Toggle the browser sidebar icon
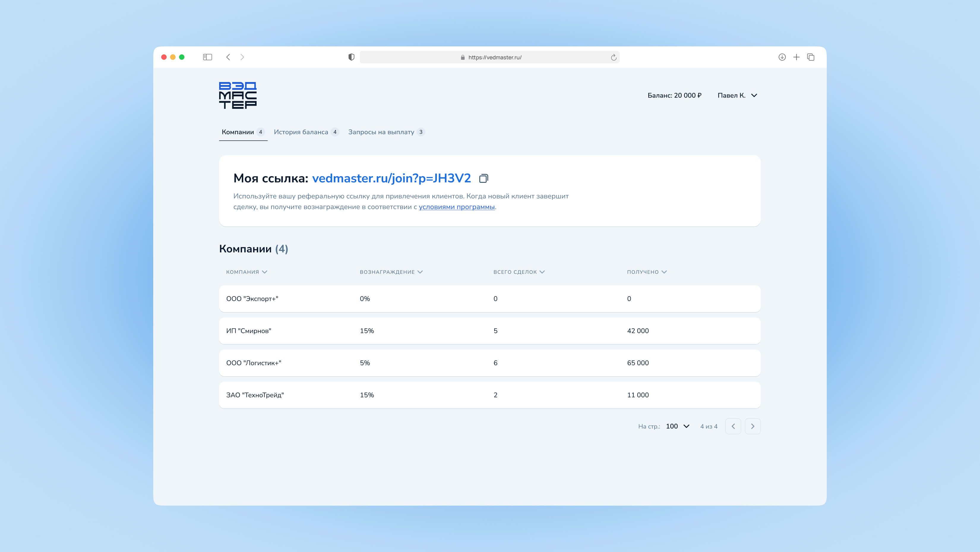This screenshot has width=980, height=552. click(x=207, y=57)
